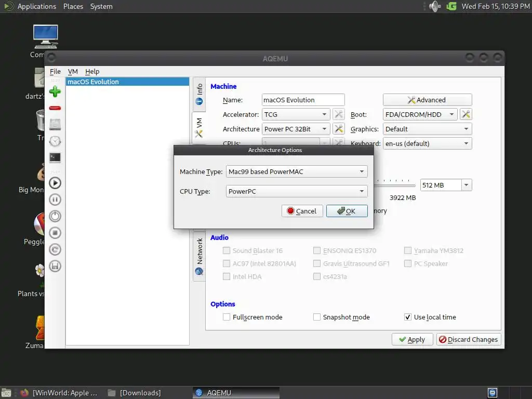This screenshot has width=532, height=399.
Task: Open Keyboard en-us dropdown
Action: pyautogui.click(x=428, y=143)
